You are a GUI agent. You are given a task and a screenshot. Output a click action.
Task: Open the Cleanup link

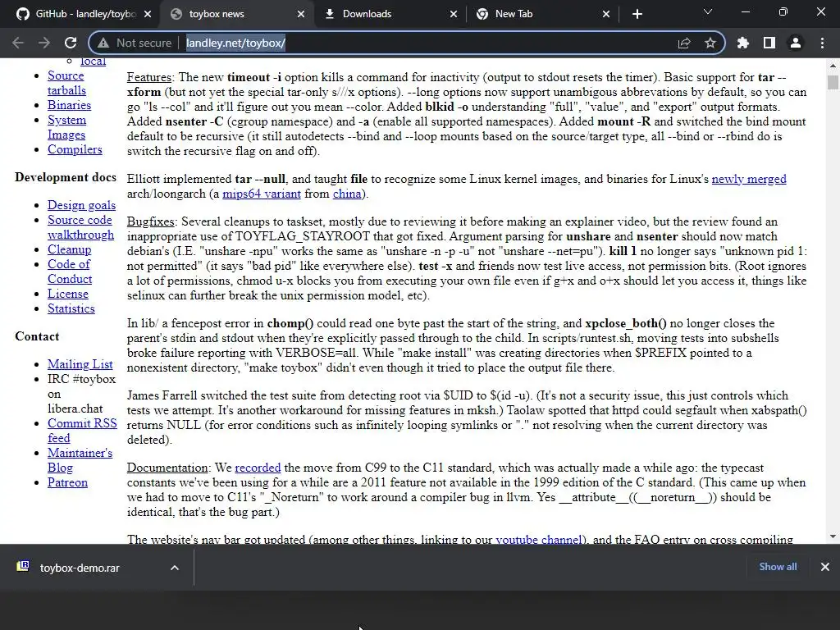point(69,249)
